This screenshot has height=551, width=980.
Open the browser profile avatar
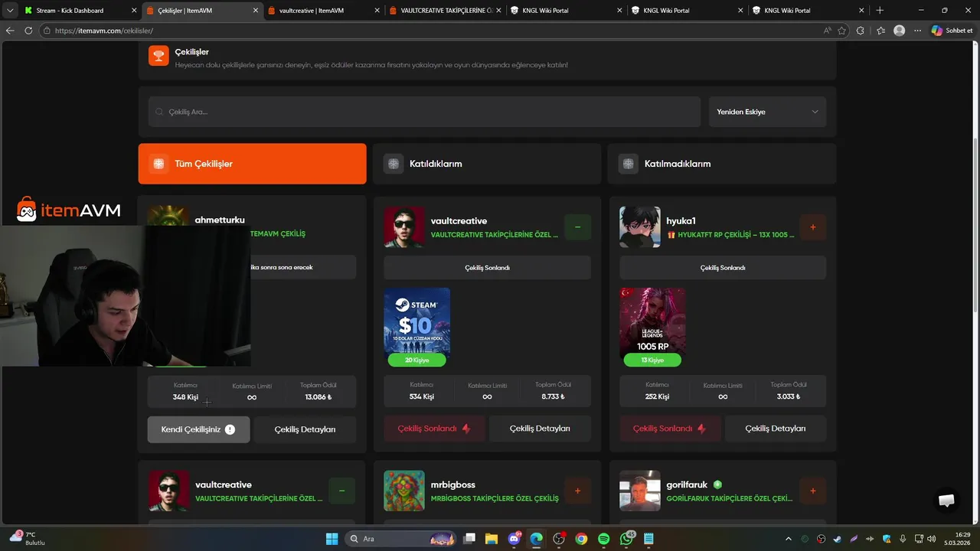[x=900, y=31]
